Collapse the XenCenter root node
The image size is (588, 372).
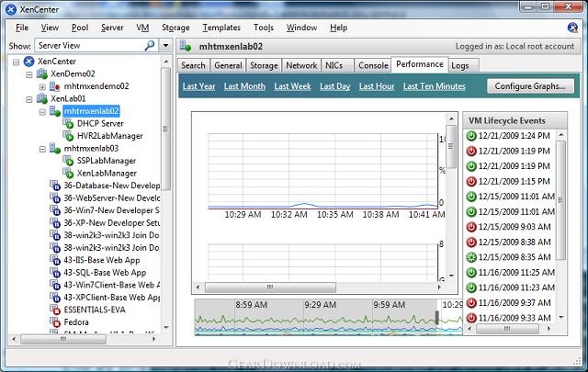(x=17, y=62)
